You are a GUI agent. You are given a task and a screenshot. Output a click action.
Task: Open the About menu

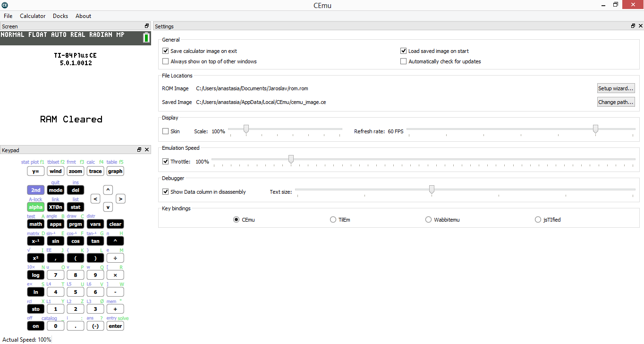83,16
